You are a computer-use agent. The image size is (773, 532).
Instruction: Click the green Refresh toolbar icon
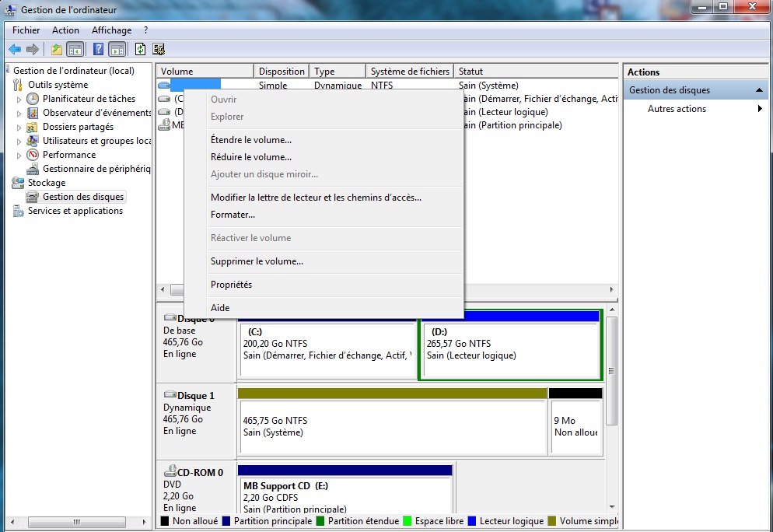coord(140,50)
